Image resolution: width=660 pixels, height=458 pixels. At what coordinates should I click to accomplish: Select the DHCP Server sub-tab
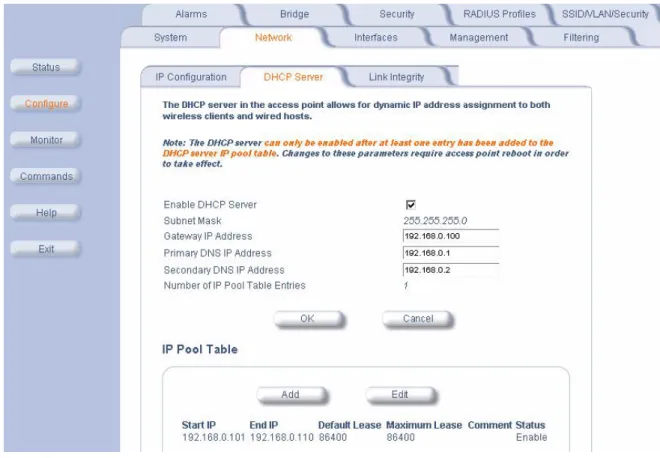[293, 77]
